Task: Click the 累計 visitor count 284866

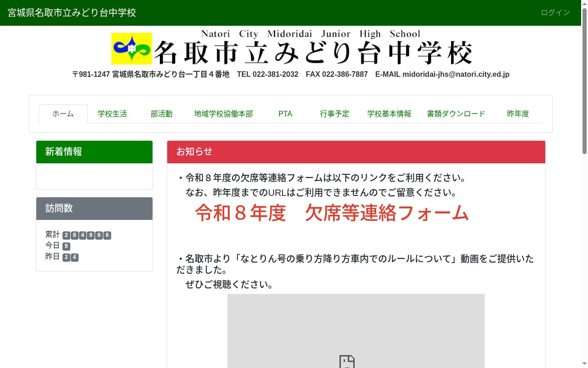Action: (x=87, y=235)
